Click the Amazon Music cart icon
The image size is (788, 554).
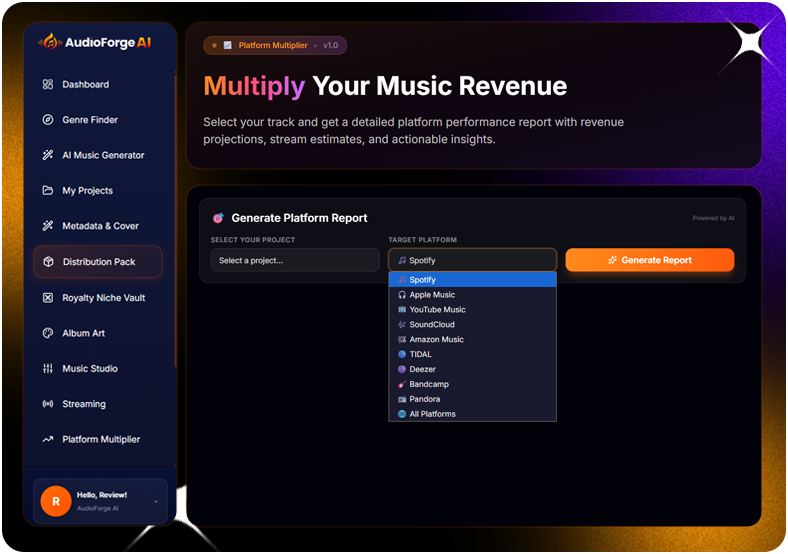point(402,339)
